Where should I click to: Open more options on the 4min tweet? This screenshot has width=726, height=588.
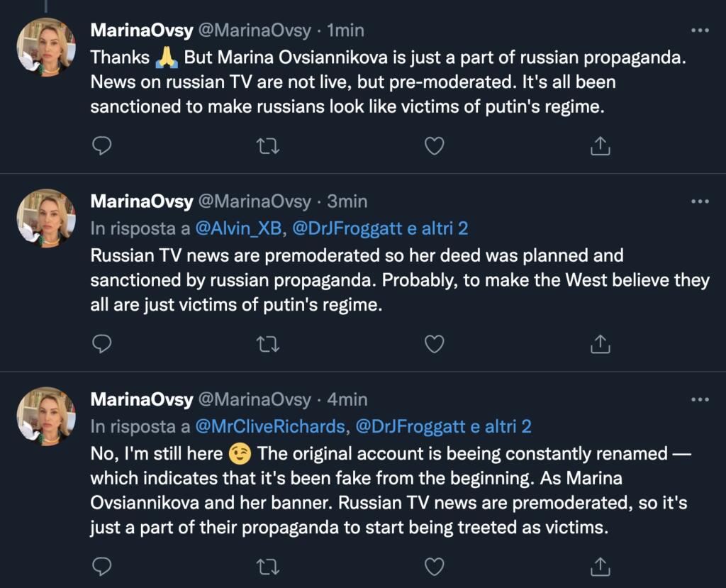(x=699, y=400)
